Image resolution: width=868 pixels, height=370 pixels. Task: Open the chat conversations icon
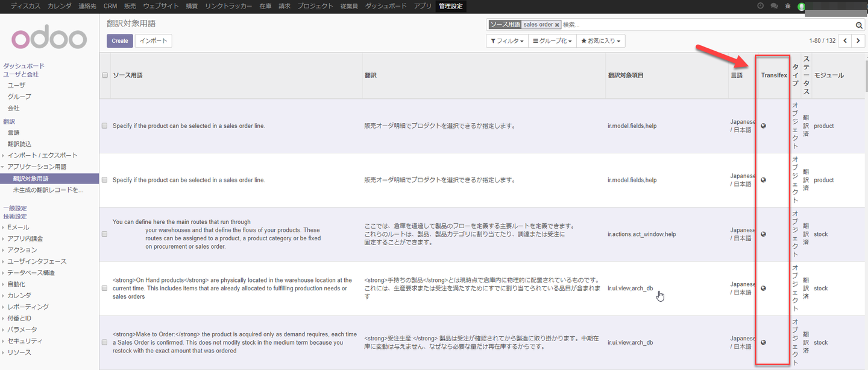(x=774, y=6)
